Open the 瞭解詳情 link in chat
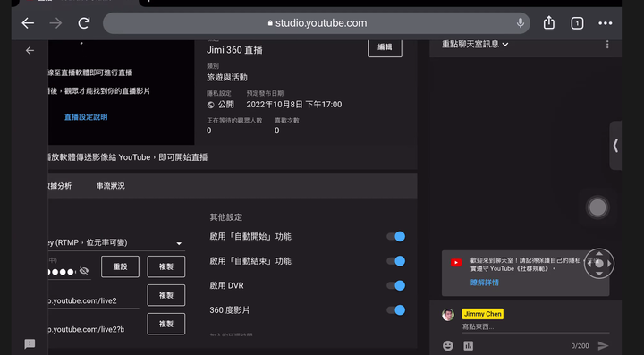Screen dimensions: 644x355 (485, 283)
